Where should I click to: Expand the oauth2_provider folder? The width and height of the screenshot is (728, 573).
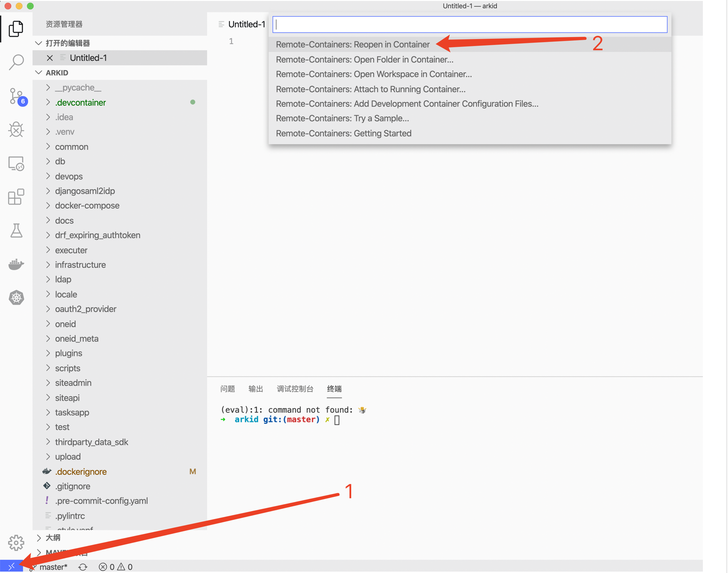pyautogui.click(x=120, y=309)
